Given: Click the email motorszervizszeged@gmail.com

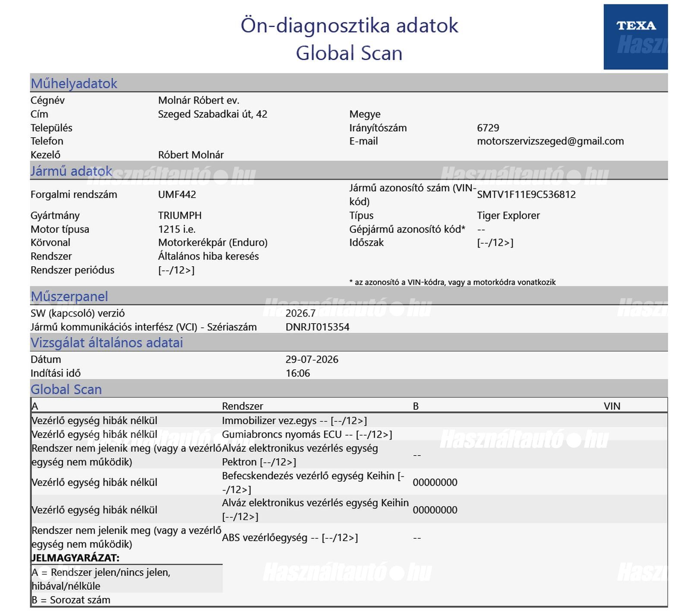Looking at the screenshot, I should pyautogui.click(x=550, y=141).
